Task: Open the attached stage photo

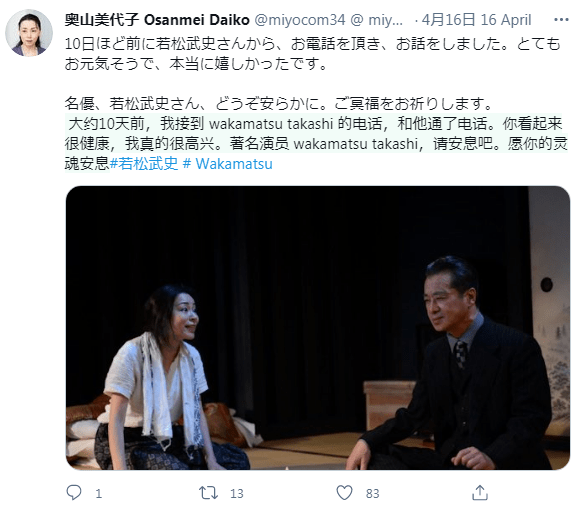Action: point(318,328)
